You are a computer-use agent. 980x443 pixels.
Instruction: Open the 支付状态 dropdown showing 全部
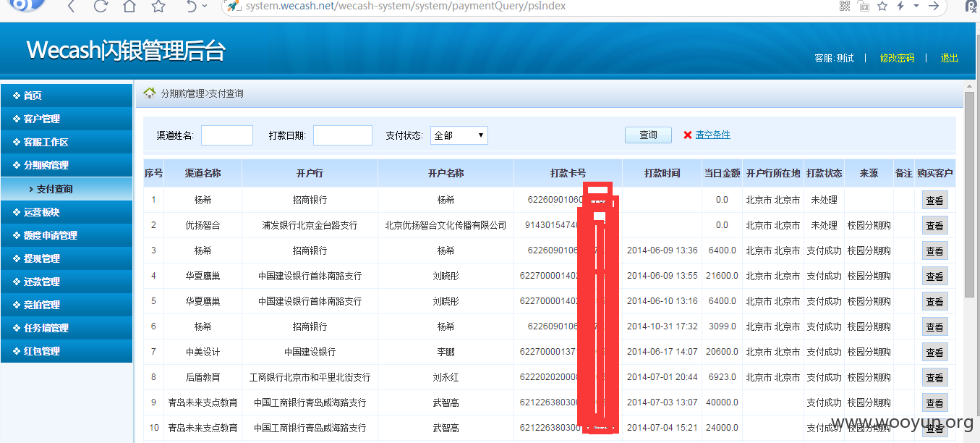tap(459, 135)
